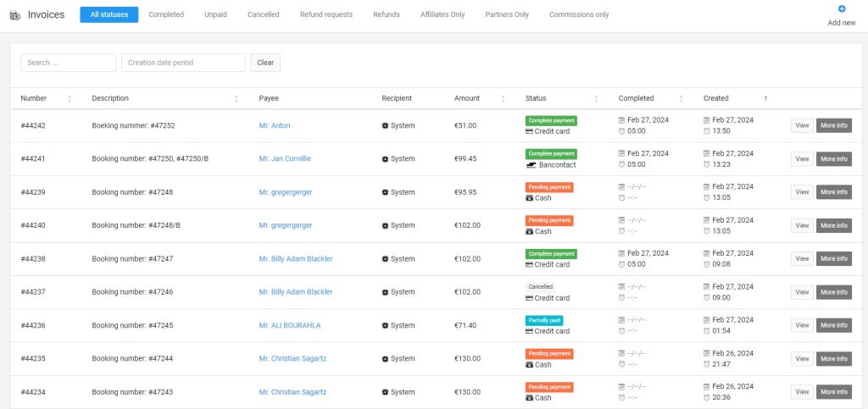Open payee link Mr. Jan Cornillie
Screen dimensions: 868x409
click(x=285, y=158)
